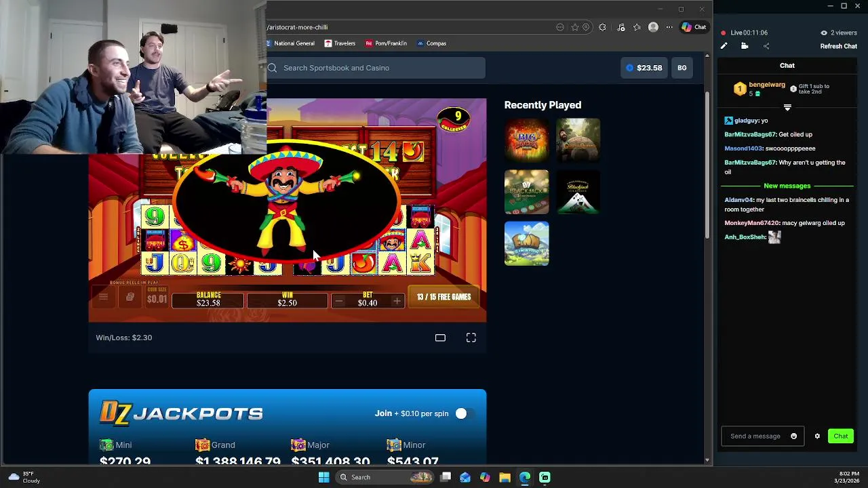Add this page to favorites star
The width and height of the screenshot is (868, 488).
[x=574, y=27]
